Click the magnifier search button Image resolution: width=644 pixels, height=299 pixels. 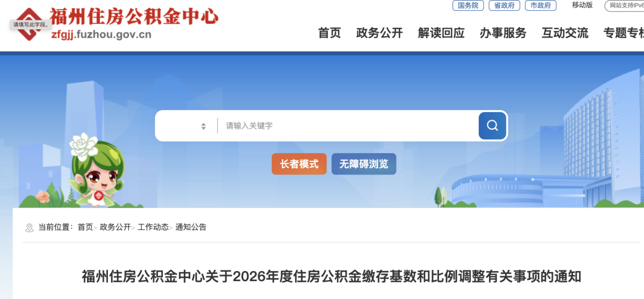493,126
